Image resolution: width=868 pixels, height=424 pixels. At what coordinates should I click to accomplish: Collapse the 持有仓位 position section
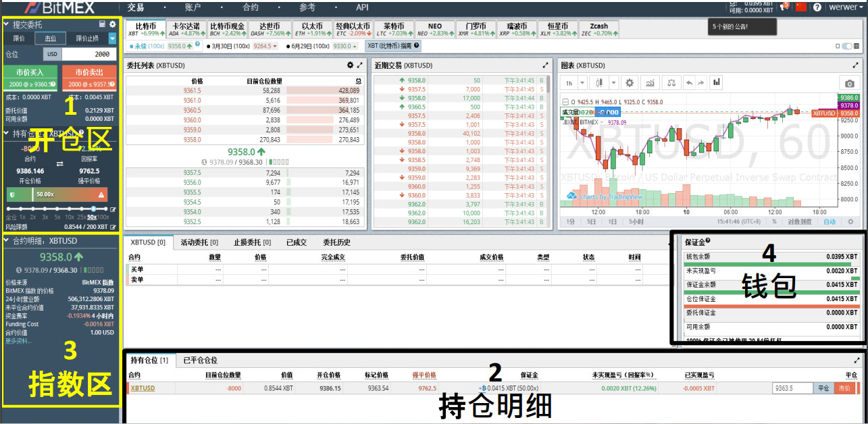click(x=6, y=133)
